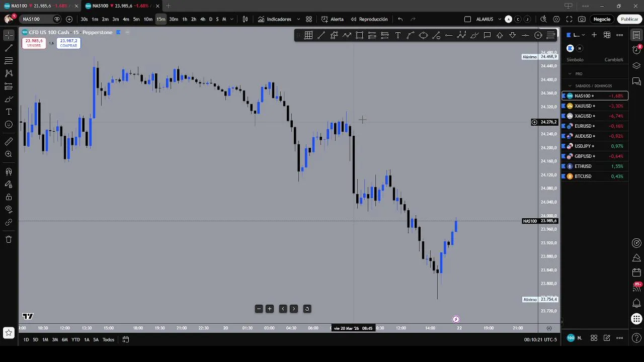
Task: Undo the last chart action
Action: point(400,19)
